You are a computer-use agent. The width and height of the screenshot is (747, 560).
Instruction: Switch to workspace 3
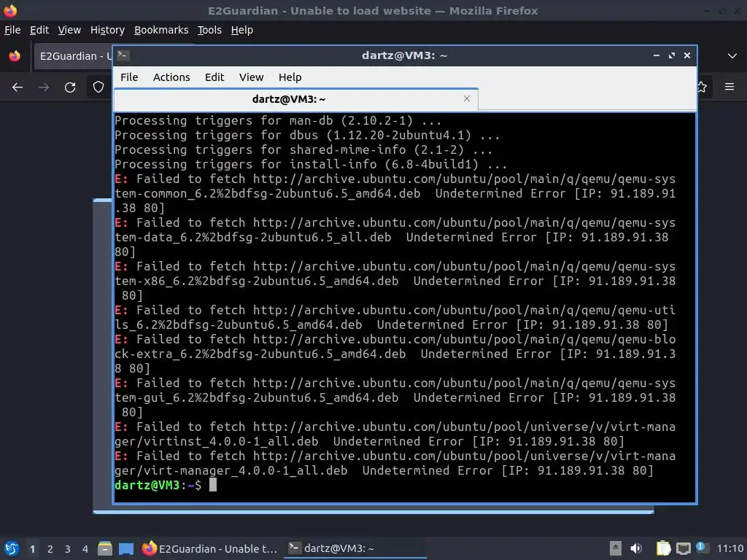(68, 549)
